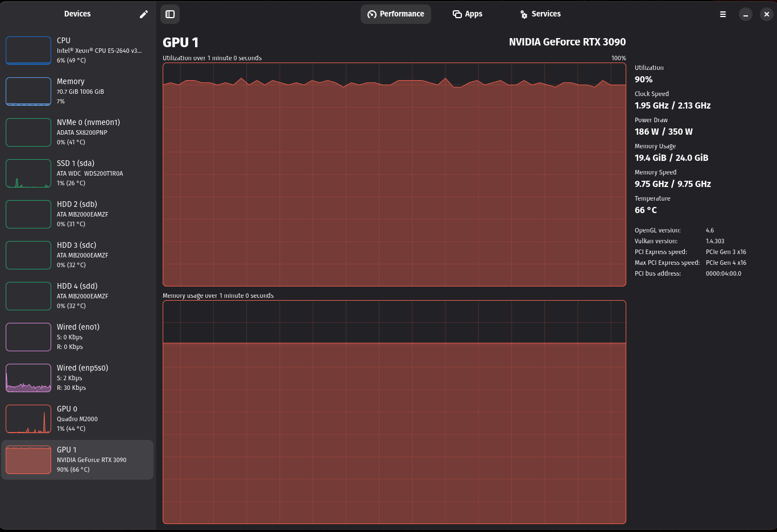Click the '100%' graph scale label
This screenshot has width=777, height=532.
619,58
